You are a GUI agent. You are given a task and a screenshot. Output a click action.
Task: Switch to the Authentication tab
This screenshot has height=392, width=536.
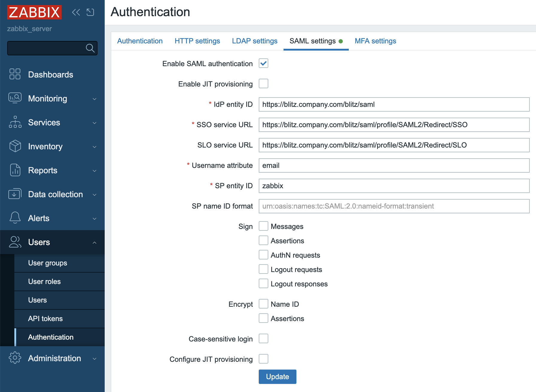pyautogui.click(x=140, y=41)
